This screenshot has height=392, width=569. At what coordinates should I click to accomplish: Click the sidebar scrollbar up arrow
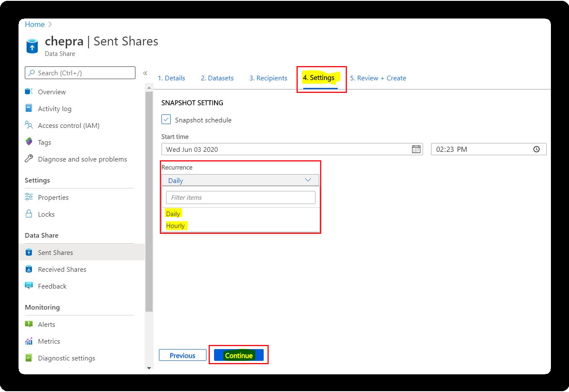point(149,87)
